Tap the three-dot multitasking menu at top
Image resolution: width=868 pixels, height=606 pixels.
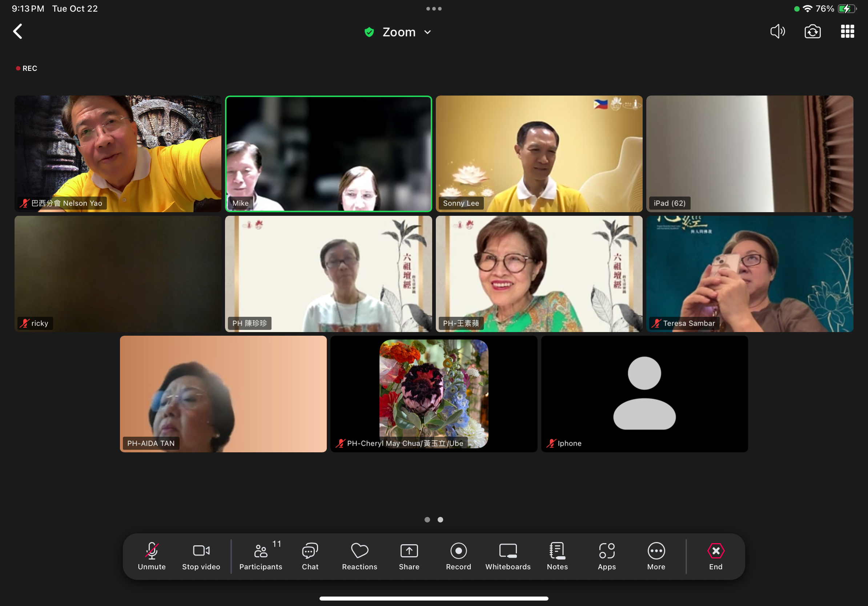434,9
